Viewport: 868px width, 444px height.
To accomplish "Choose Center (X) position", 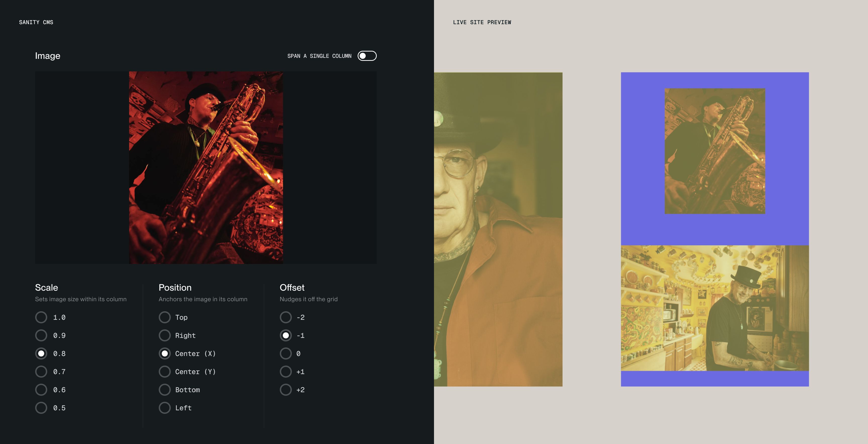I will tap(165, 353).
